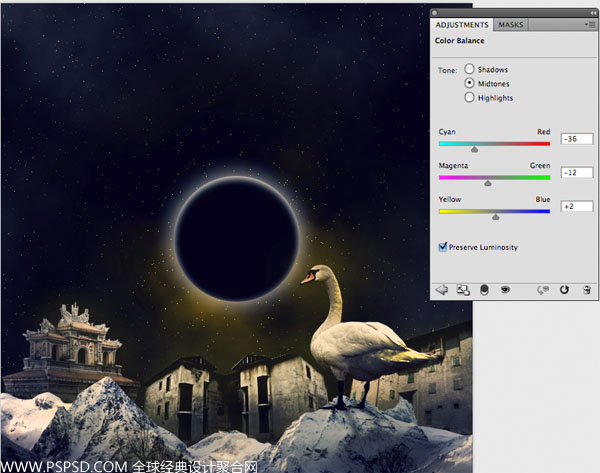Click the Cyan-Red value field showing -36
Screen dimensions: 600x473
pyautogui.click(x=577, y=139)
